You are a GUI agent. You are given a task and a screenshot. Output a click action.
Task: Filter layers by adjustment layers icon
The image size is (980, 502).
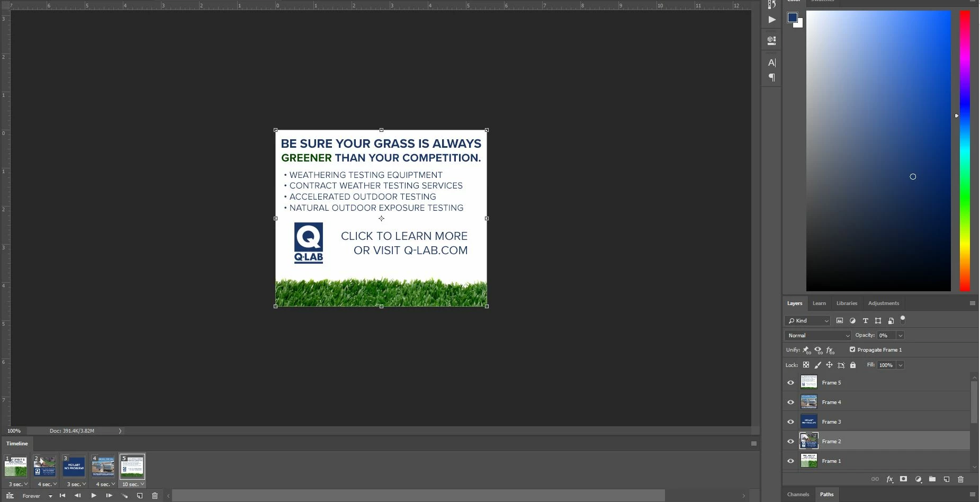pos(852,320)
